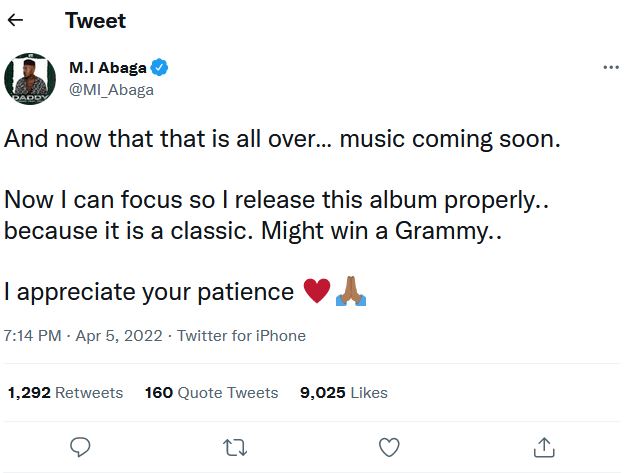Screen dimensions: 632x473
Task: Retweet using the arrows icon
Action: point(234,445)
